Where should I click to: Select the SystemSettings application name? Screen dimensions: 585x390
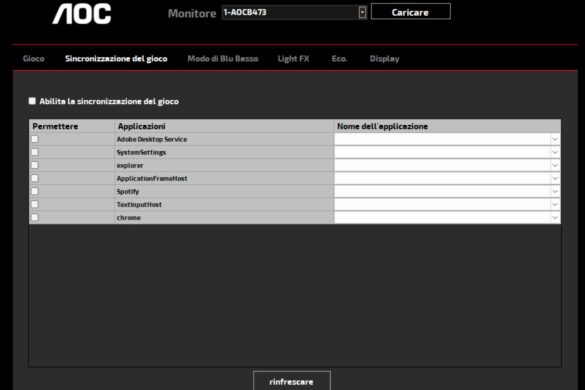[x=141, y=152]
